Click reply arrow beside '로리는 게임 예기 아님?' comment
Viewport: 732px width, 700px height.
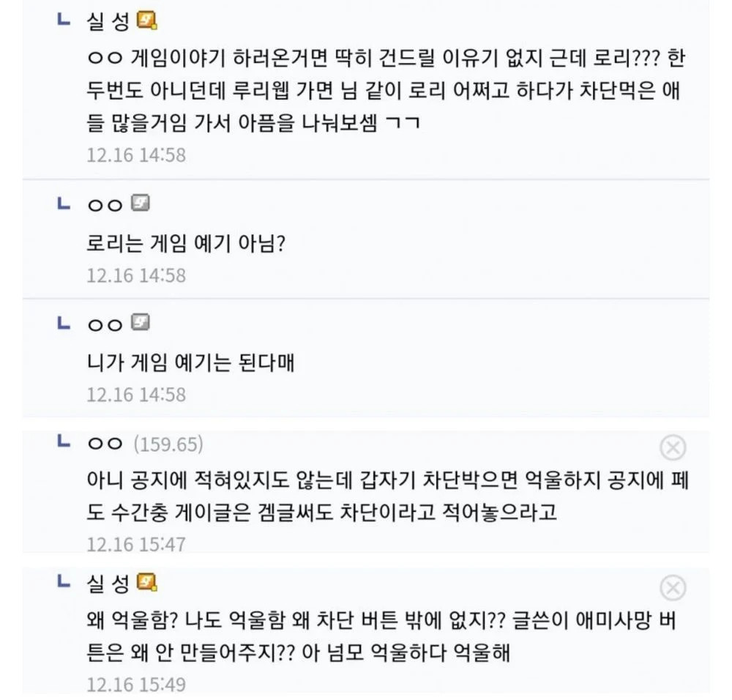(63, 203)
